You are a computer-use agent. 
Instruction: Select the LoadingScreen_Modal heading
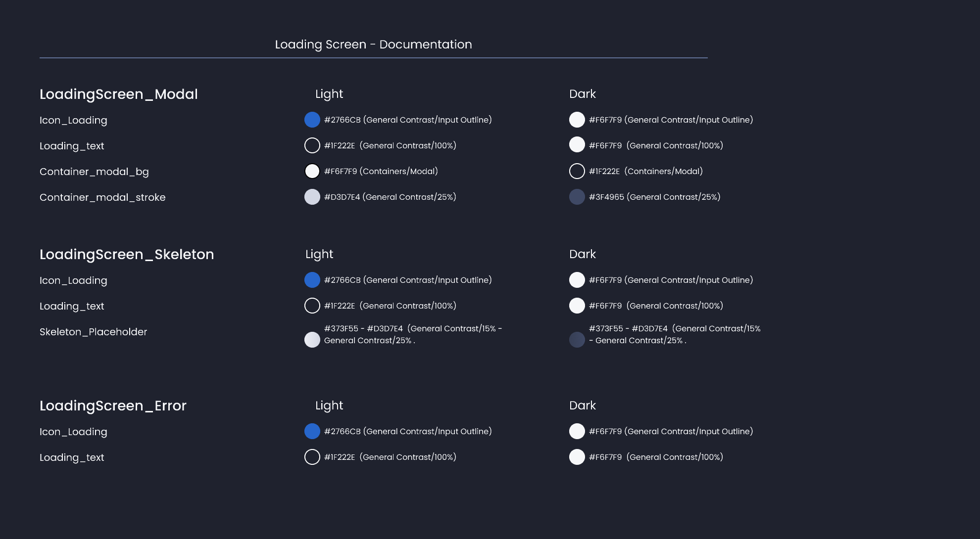pyautogui.click(x=118, y=94)
